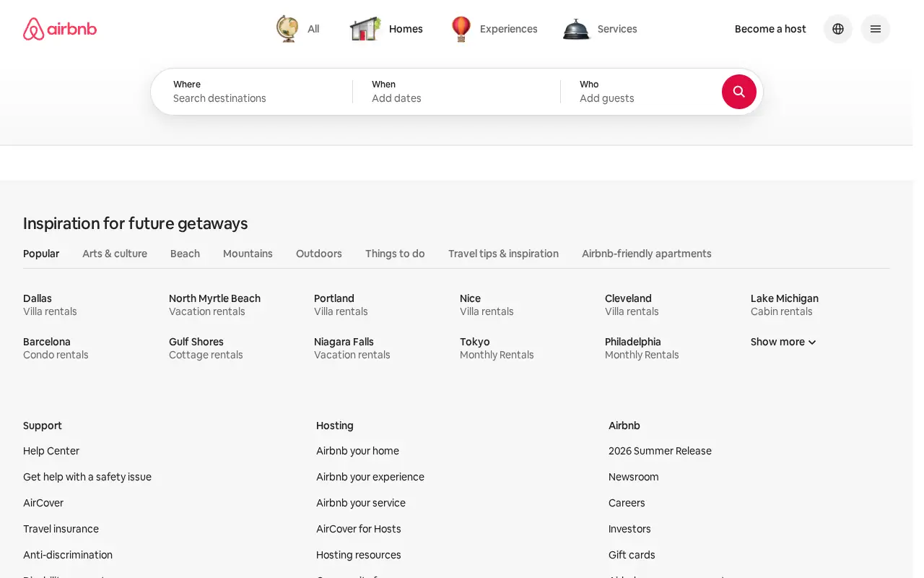The height and width of the screenshot is (578, 924).
Task: Click the red search magnifier button
Action: point(739,92)
